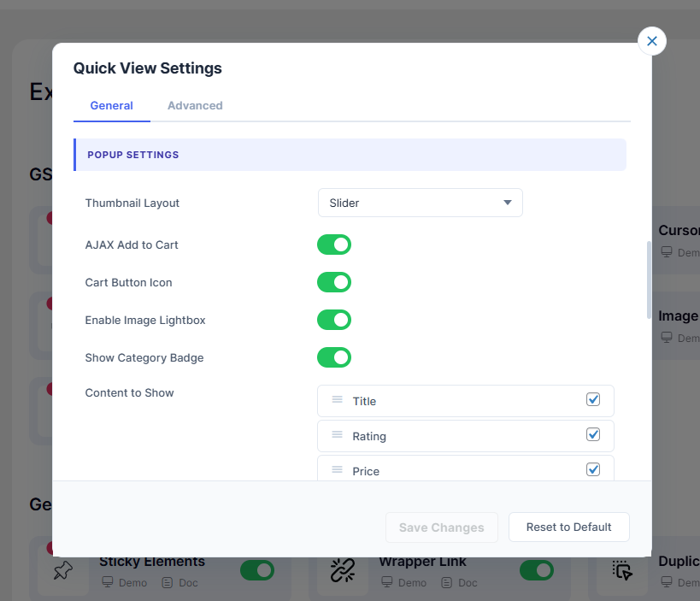Screen dimensions: 700x601
Task: Turn off the Cart Button Icon switch
Action: pyautogui.click(x=334, y=283)
